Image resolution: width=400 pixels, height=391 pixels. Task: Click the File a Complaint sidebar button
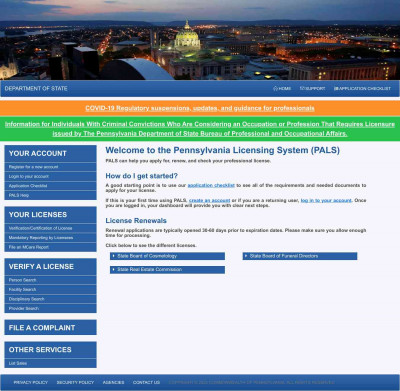coord(50,327)
